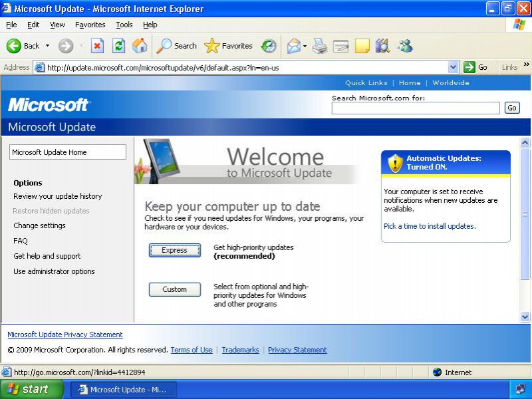This screenshot has width=532, height=399.
Task: Click the Internet zone globe in status bar
Action: point(437,372)
